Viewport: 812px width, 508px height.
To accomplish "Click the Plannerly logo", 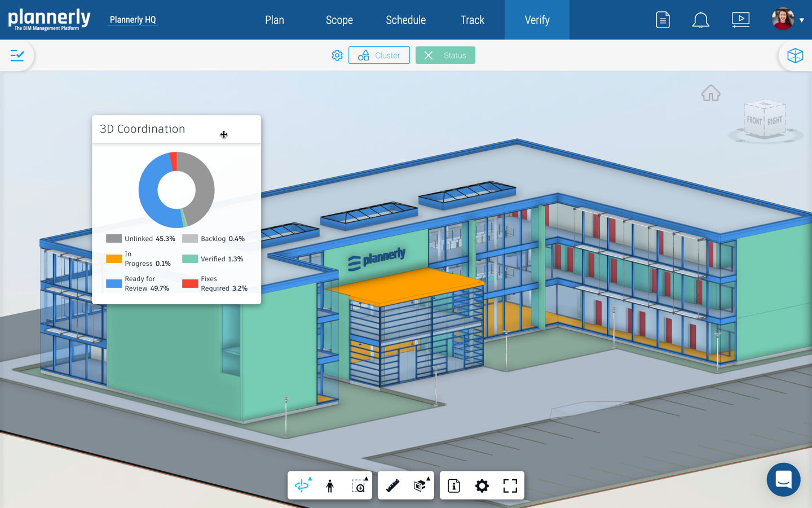I will pyautogui.click(x=49, y=19).
